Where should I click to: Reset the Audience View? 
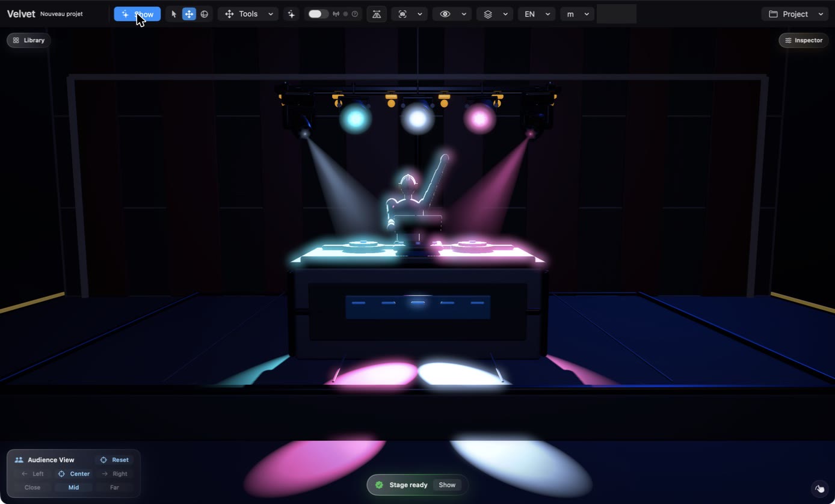114,460
